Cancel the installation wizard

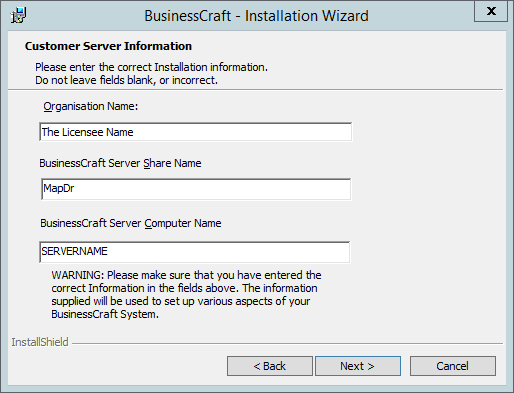pyautogui.click(x=453, y=366)
